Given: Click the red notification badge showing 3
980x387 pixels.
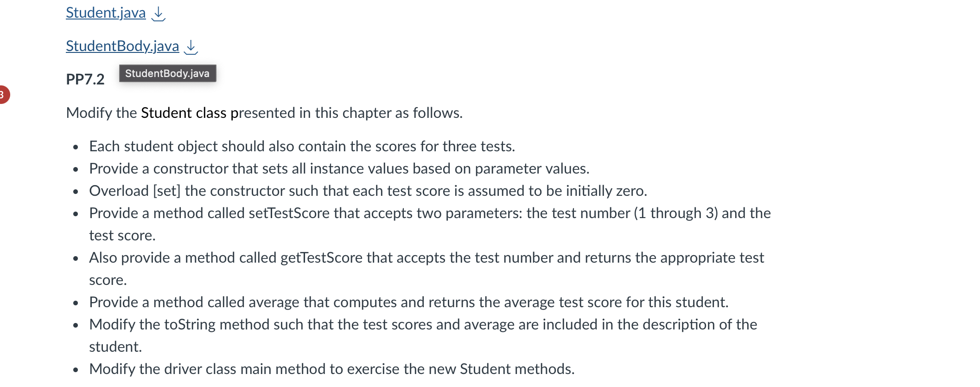Looking at the screenshot, I should tap(4, 95).
